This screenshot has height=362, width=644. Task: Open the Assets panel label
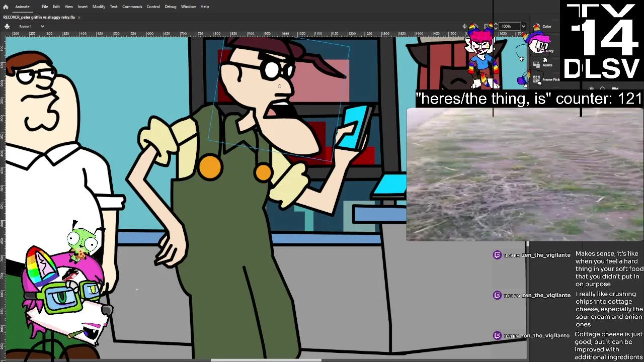(x=547, y=65)
